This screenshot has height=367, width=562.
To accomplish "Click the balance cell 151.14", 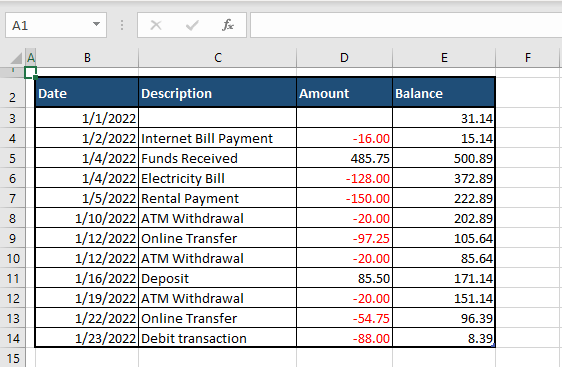I will (444, 299).
